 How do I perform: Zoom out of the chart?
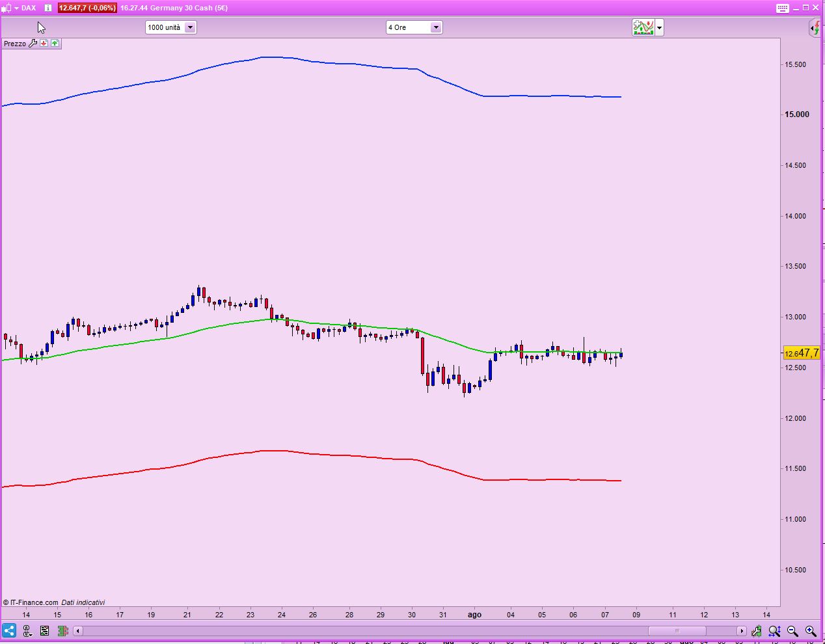click(792, 630)
